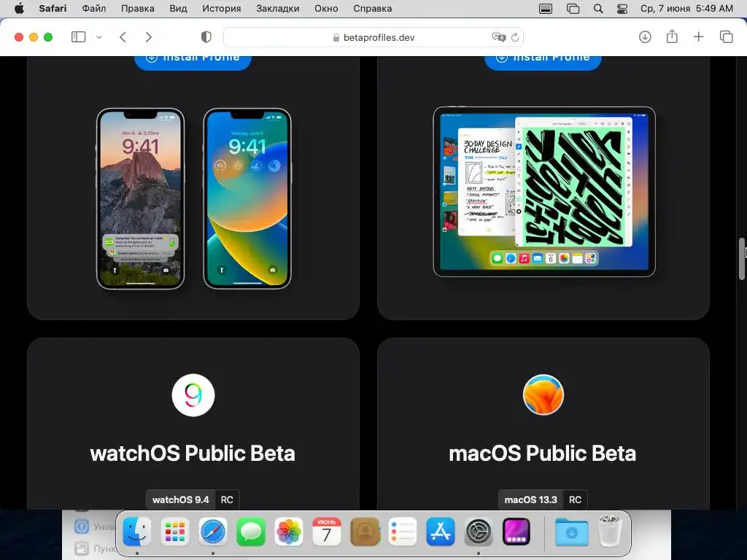The width and height of the screenshot is (747, 560).
Task: Open Photos from the Dock
Action: click(x=289, y=532)
